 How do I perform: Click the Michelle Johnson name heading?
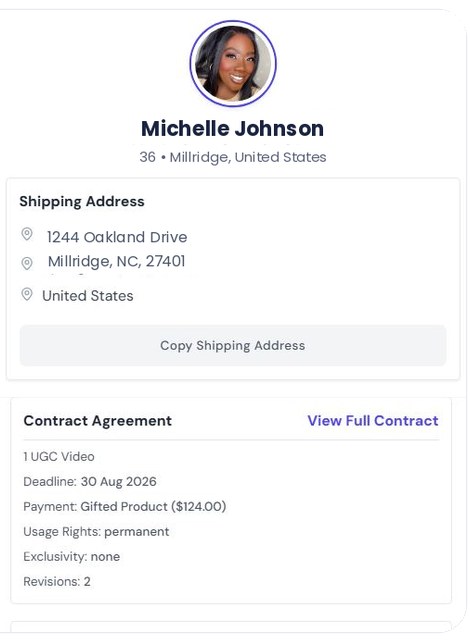pyautogui.click(x=233, y=129)
